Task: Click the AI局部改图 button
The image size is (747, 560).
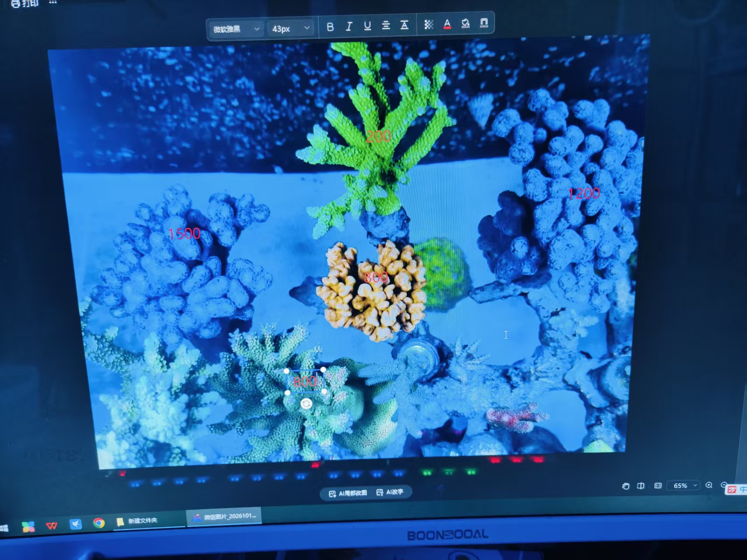Action: point(348,493)
